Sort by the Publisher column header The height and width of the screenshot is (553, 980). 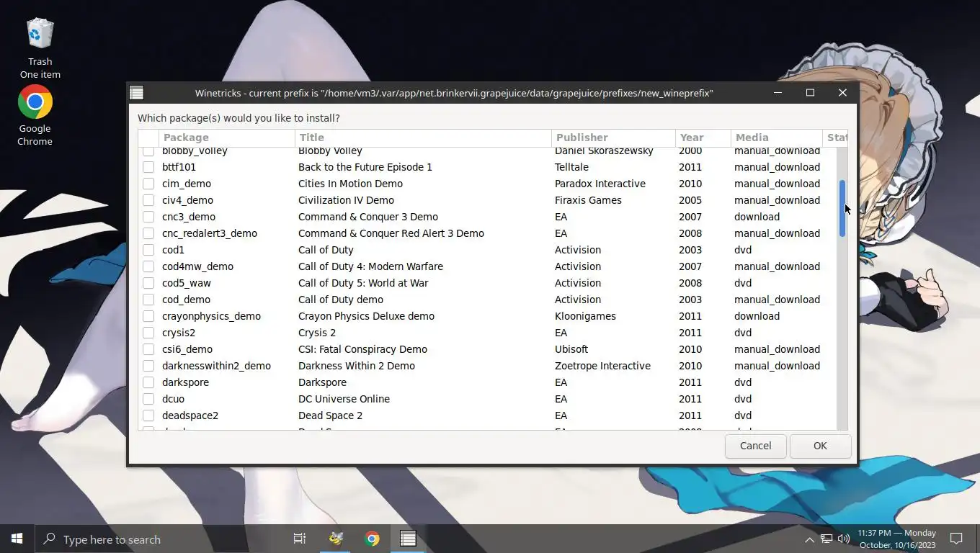[613, 138]
